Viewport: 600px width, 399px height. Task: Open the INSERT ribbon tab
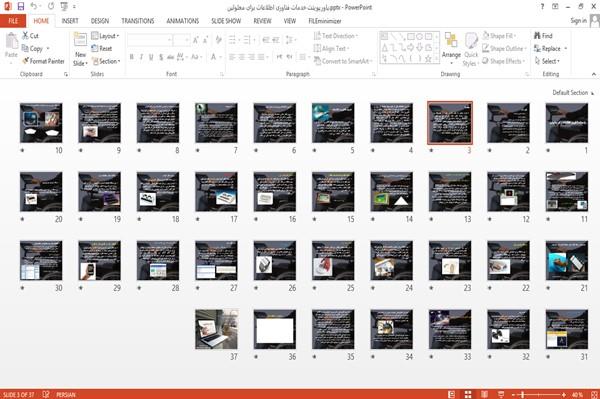coord(70,21)
